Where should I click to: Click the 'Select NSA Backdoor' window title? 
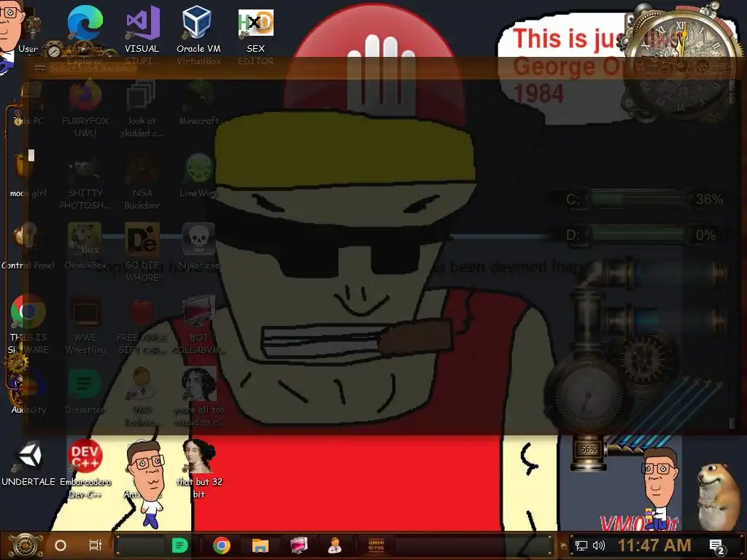(93, 68)
